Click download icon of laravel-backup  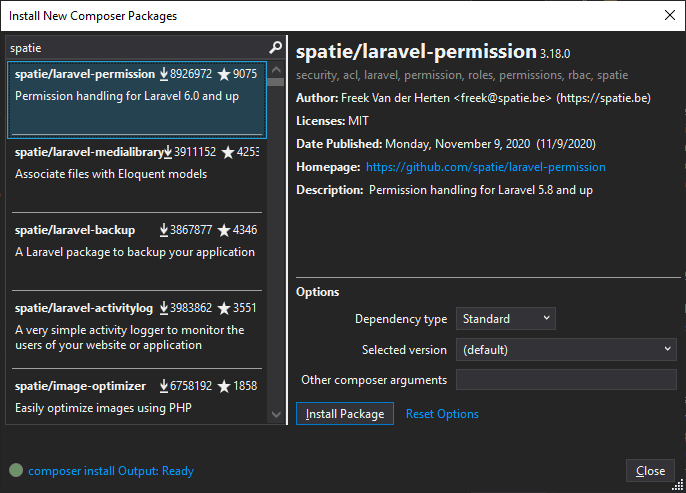pyautogui.click(x=164, y=230)
